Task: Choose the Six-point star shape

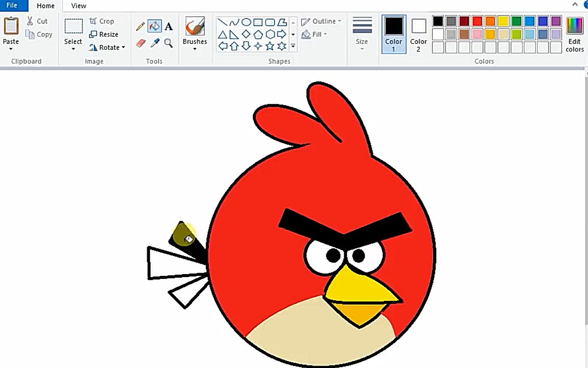Action: (x=282, y=46)
